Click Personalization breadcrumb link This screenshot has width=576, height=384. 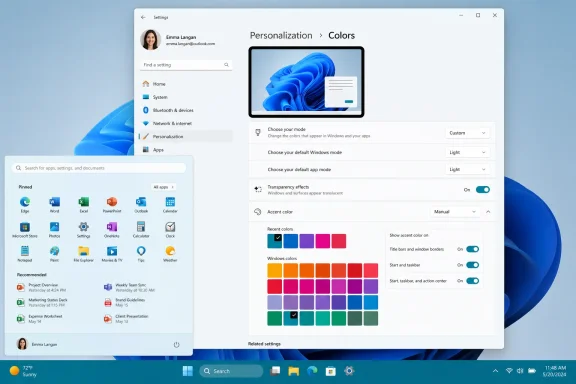pos(281,35)
